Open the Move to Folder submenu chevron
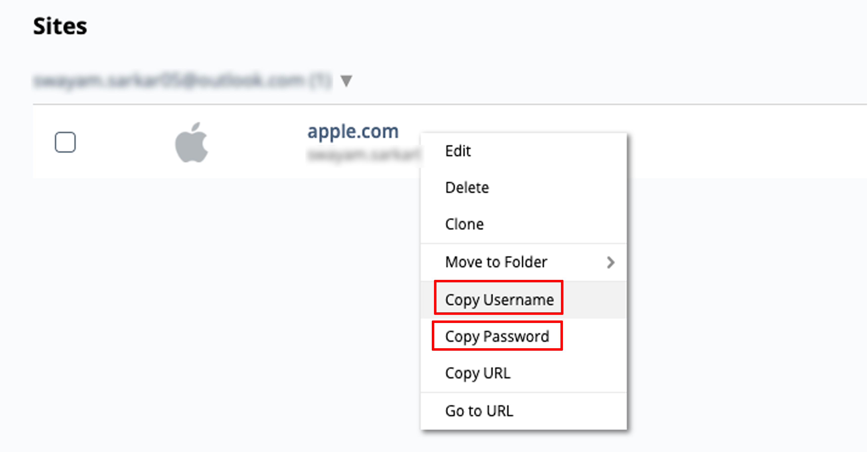Viewport: 868px width, 452px height. (x=611, y=262)
